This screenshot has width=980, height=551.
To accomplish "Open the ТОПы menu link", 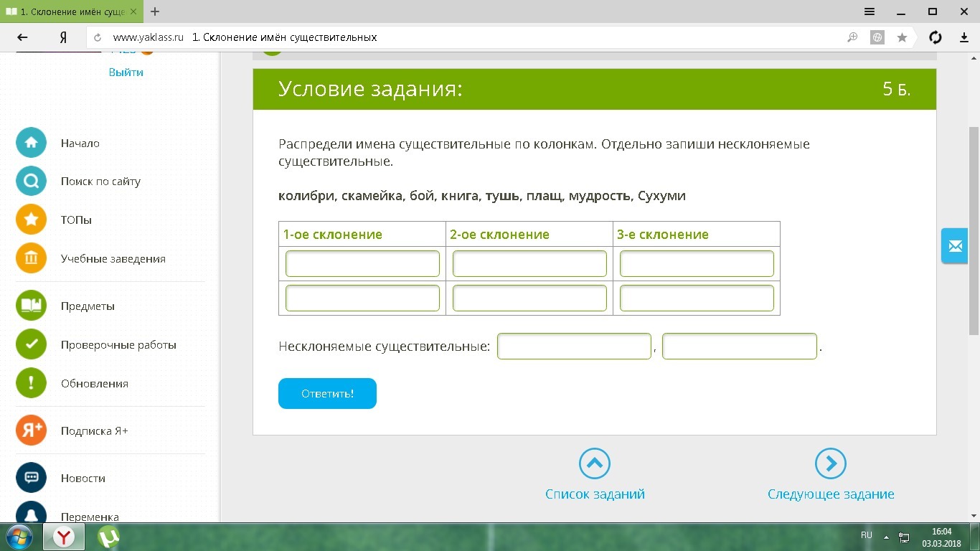I will 76,220.
